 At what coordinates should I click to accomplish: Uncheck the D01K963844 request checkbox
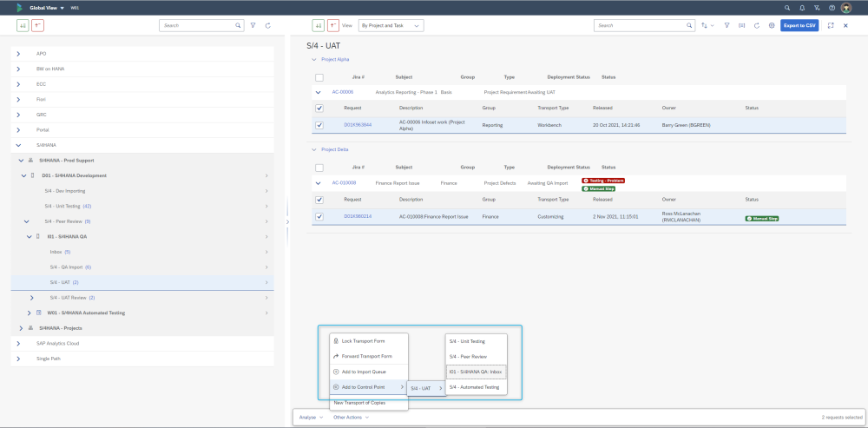[x=319, y=125]
